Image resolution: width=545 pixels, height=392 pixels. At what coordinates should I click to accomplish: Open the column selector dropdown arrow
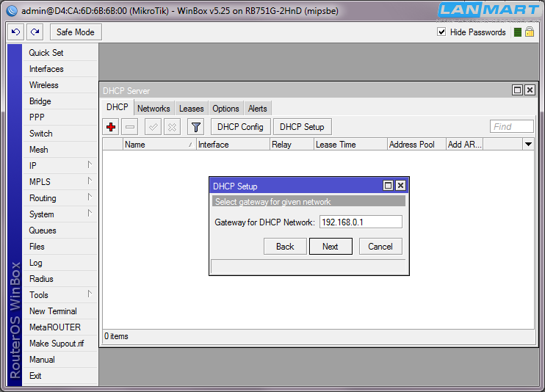pos(528,144)
